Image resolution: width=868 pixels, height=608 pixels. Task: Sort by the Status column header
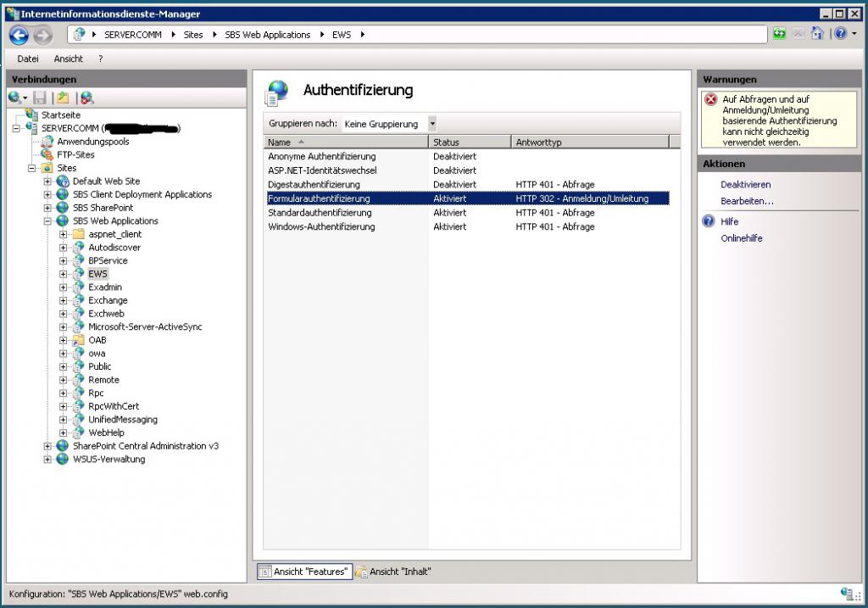[470, 142]
